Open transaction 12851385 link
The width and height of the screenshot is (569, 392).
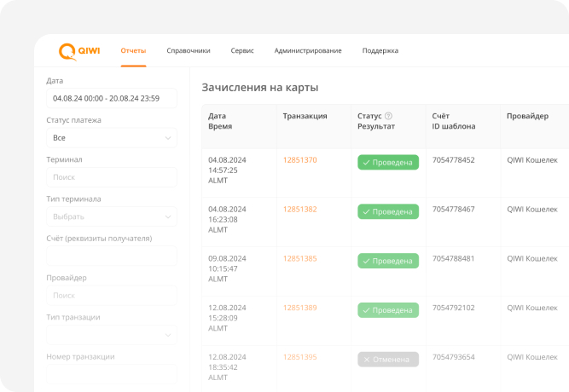pyautogui.click(x=299, y=258)
